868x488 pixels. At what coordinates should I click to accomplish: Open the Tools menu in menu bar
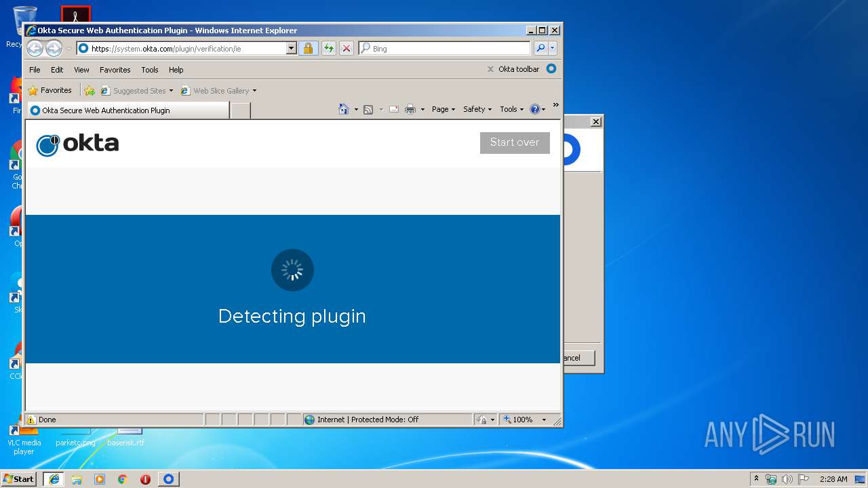150,70
